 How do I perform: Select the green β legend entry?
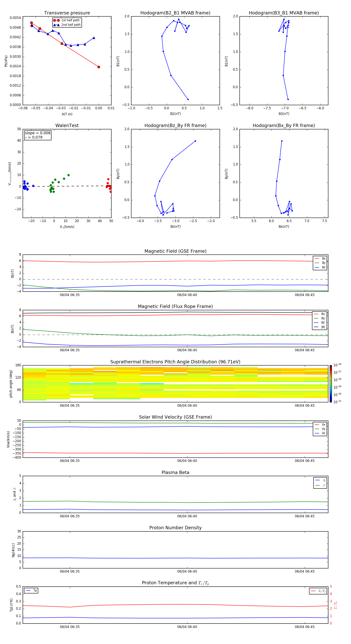click(320, 485)
